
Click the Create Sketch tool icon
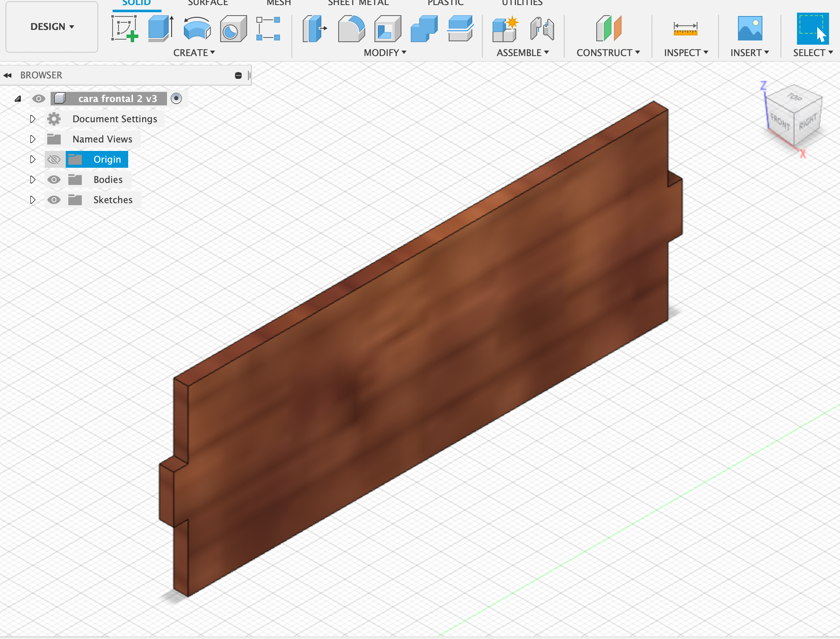click(x=125, y=29)
